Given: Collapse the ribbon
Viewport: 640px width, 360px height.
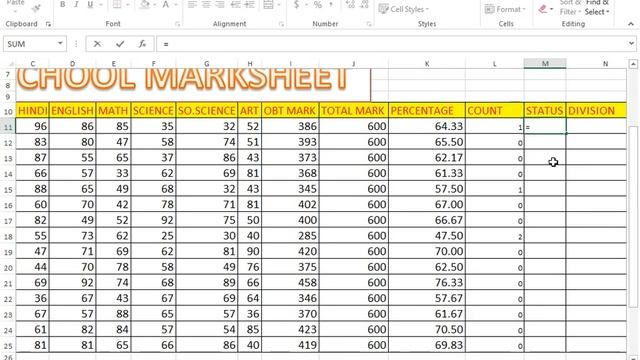Looking at the screenshot, I should (x=631, y=24).
